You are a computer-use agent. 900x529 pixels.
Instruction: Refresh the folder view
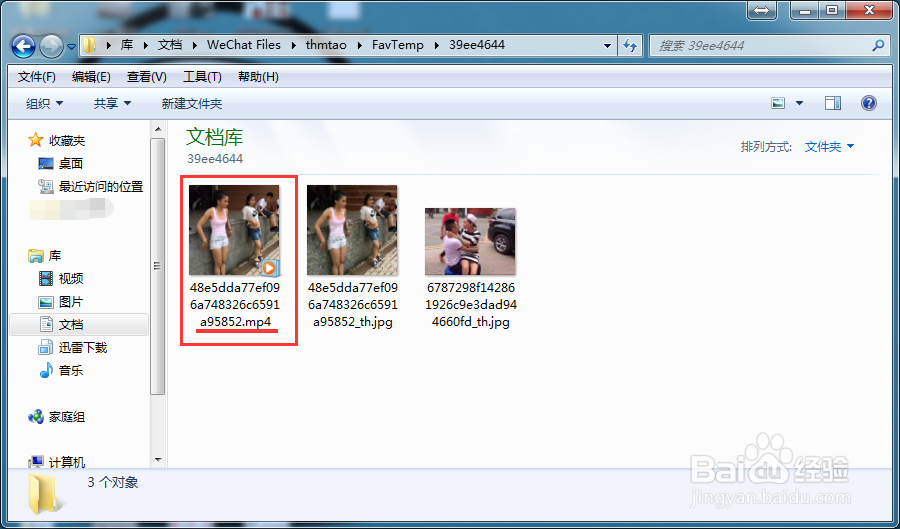point(630,46)
